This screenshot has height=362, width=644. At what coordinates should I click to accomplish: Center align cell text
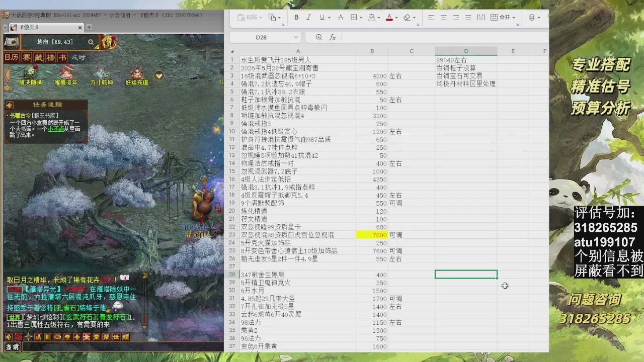click(x=443, y=17)
